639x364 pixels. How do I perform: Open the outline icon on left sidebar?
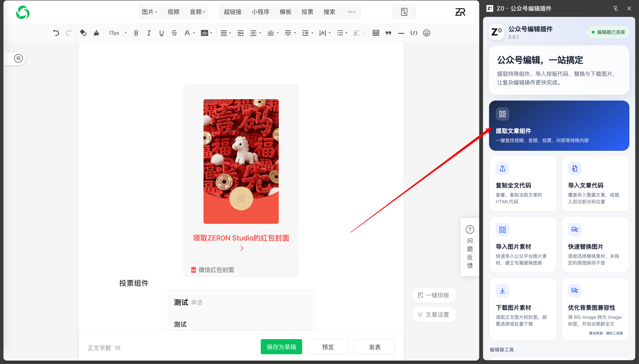18,58
